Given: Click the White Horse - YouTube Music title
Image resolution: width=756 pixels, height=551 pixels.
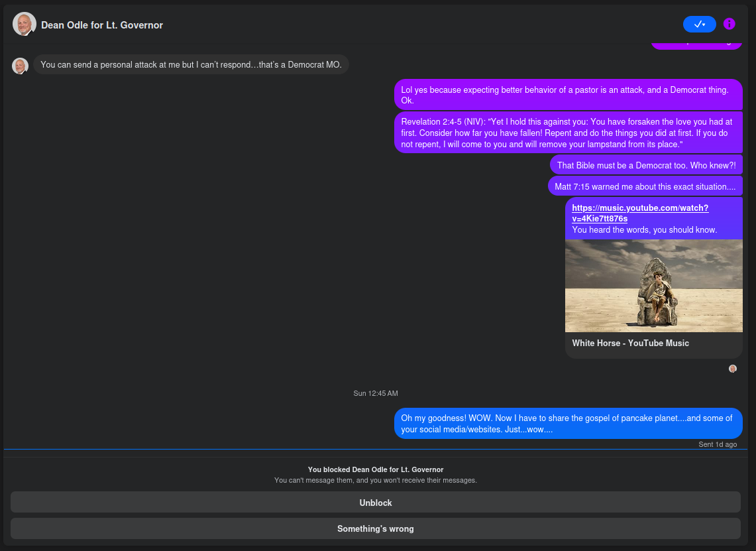Looking at the screenshot, I should [x=630, y=343].
